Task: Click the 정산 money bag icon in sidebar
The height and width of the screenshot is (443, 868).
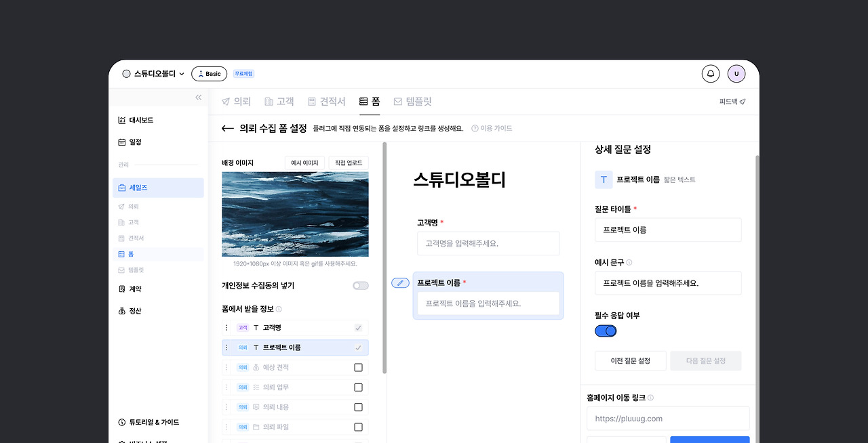Action: 121,311
